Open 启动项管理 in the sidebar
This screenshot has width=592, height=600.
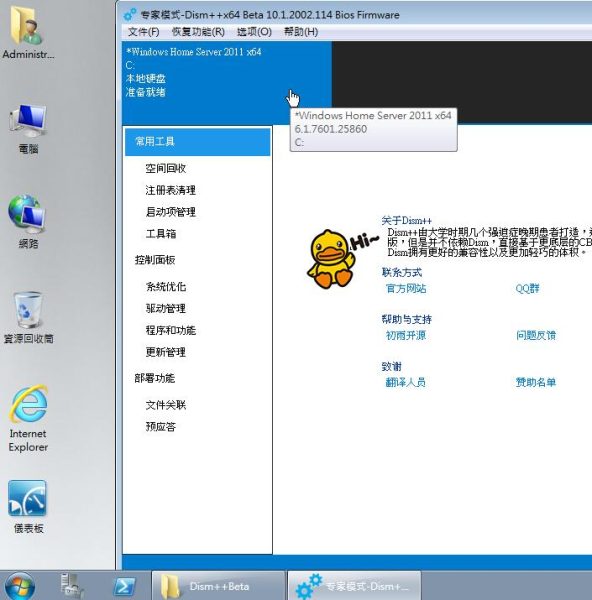pos(171,212)
